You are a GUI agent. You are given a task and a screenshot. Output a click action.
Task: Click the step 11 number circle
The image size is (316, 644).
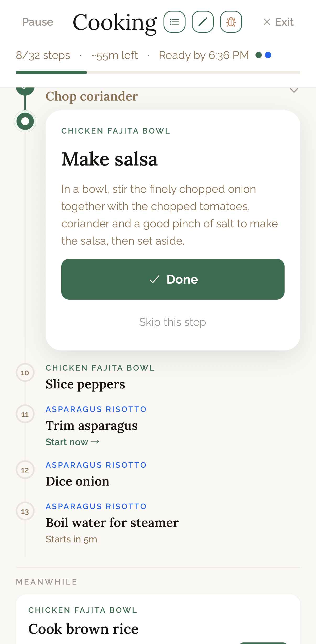(25, 414)
